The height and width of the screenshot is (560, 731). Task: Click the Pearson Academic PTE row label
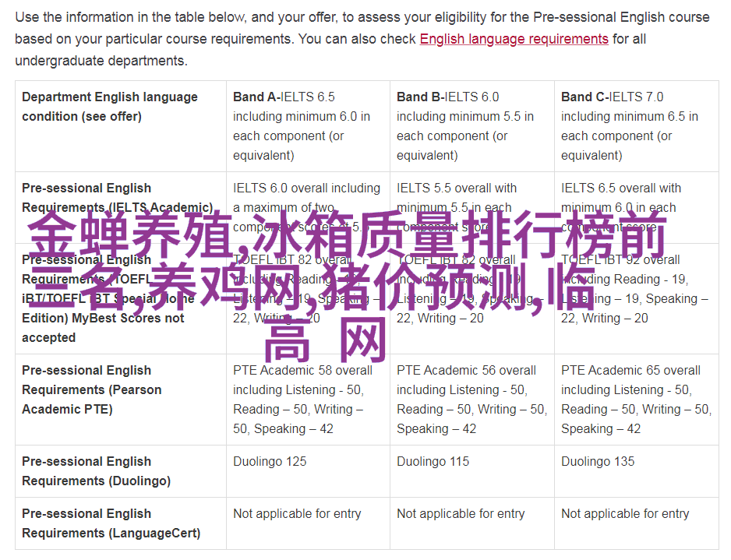(x=91, y=389)
